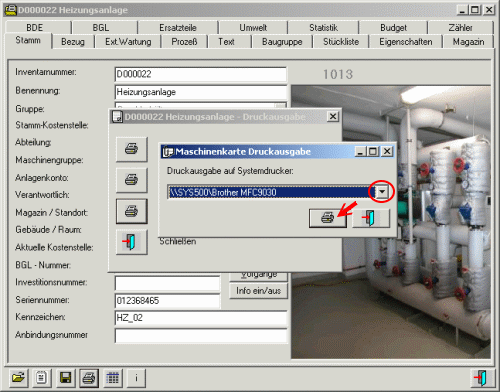The height and width of the screenshot is (392, 500).
Task: Minimize the Maschinenkarte Druckausgabe dialog
Action: (360, 152)
